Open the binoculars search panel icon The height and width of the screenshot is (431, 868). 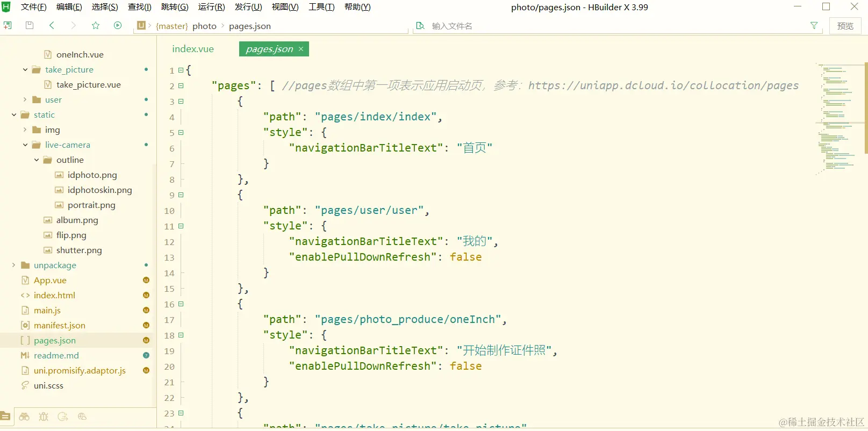[x=24, y=416]
